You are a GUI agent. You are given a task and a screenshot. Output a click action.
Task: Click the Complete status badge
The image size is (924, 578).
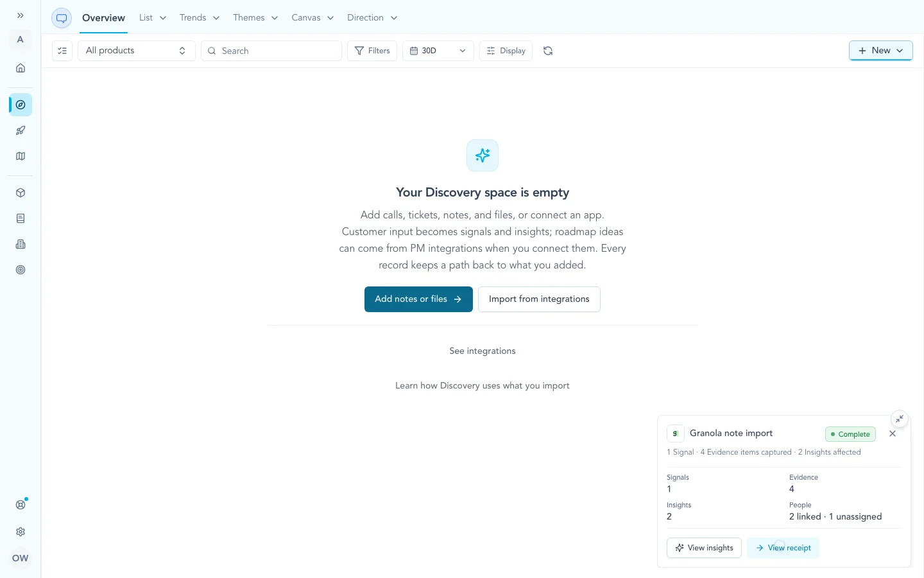(x=850, y=434)
